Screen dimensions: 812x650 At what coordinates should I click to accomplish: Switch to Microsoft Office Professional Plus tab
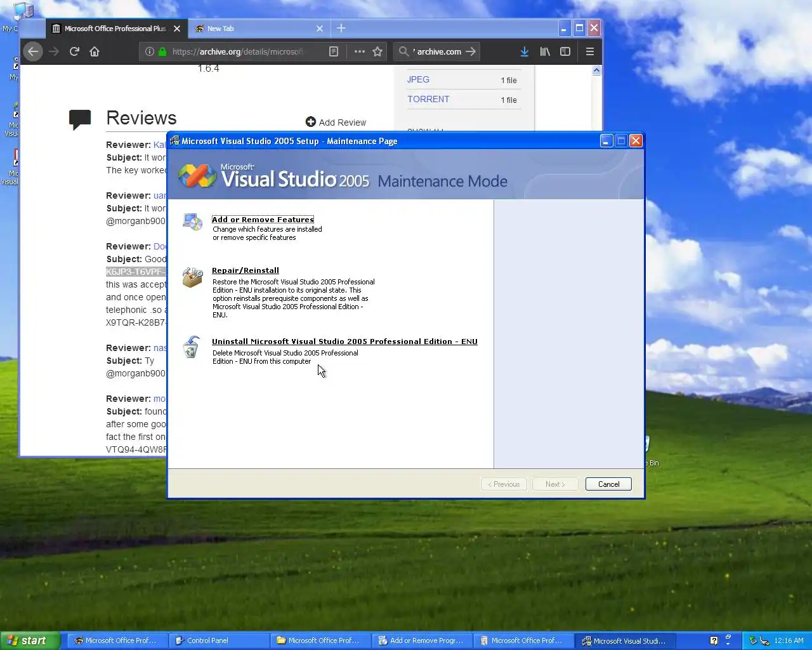click(x=117, y=29)
